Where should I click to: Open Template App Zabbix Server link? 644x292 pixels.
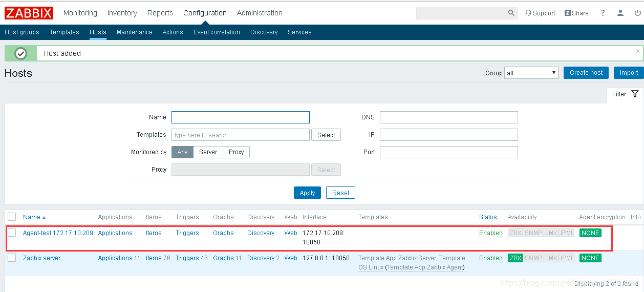click(x=397, y=258)
